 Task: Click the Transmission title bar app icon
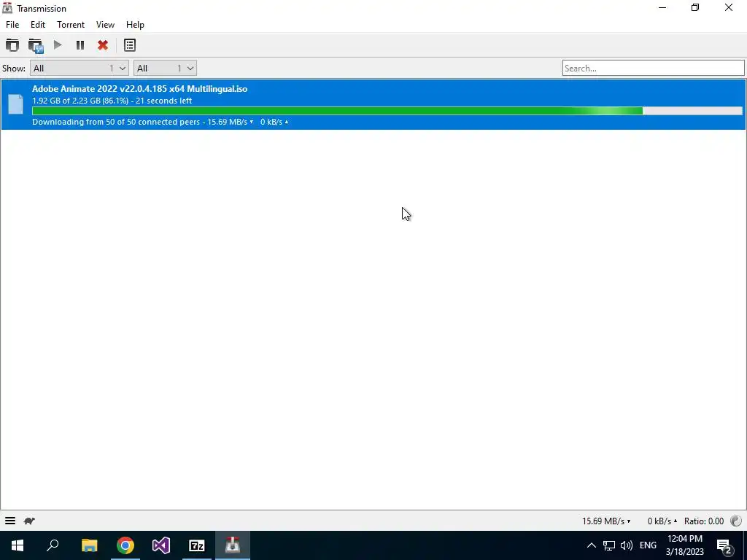(x=7, y=8)
